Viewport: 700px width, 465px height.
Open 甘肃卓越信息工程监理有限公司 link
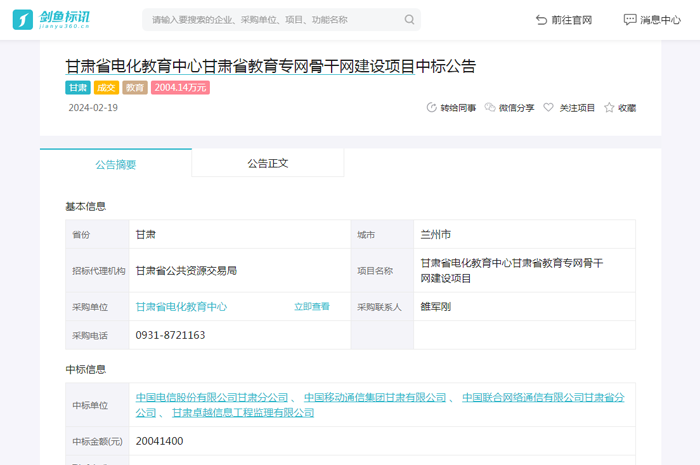[243, 413]
